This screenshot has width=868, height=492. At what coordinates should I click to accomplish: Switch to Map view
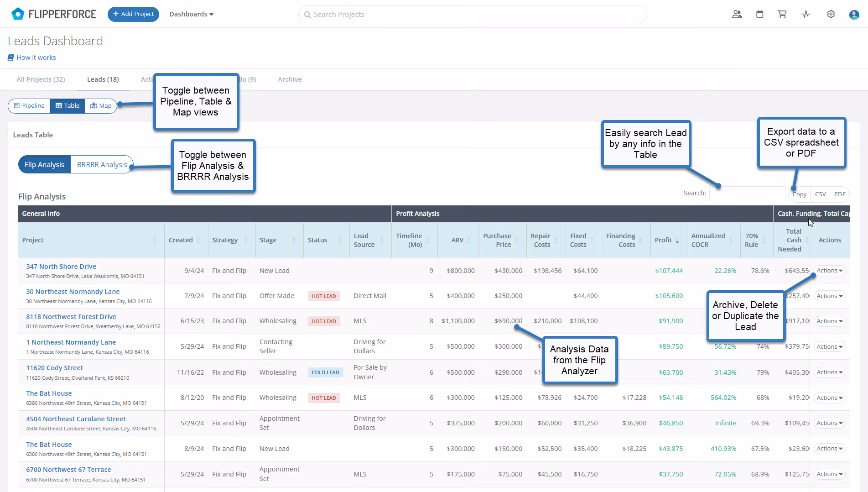pos(101,105)
